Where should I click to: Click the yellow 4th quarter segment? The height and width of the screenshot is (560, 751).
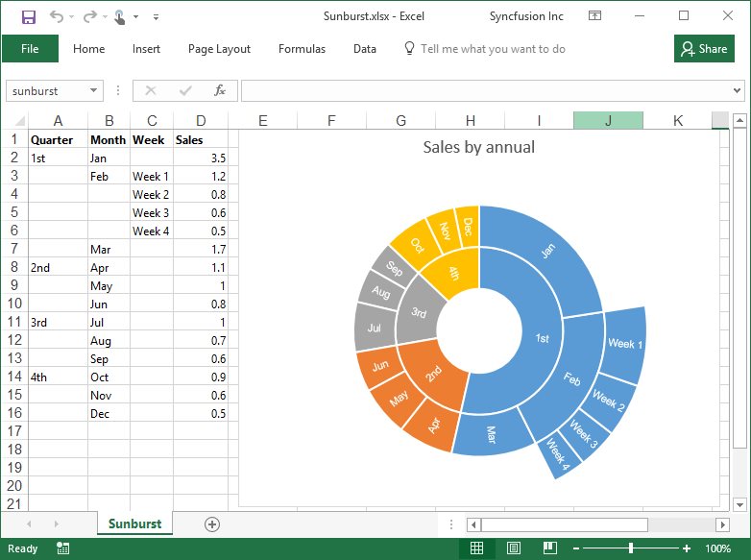click(x=453, y=273)
